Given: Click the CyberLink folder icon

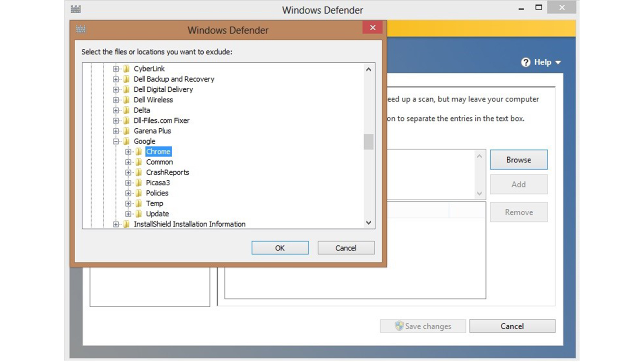Looking at the screenshot, I should point(126,69).
